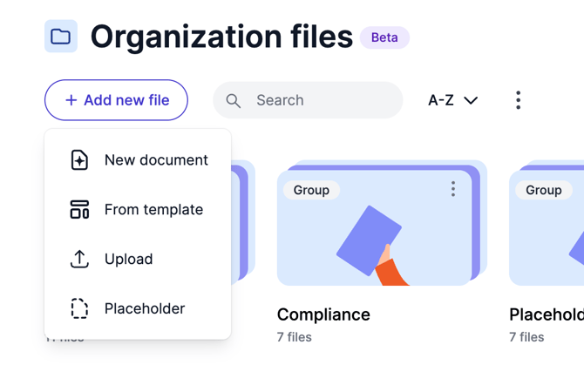Click the Organization files heading
Viewport: 584px width, 392px height.
tap(221, 37)
